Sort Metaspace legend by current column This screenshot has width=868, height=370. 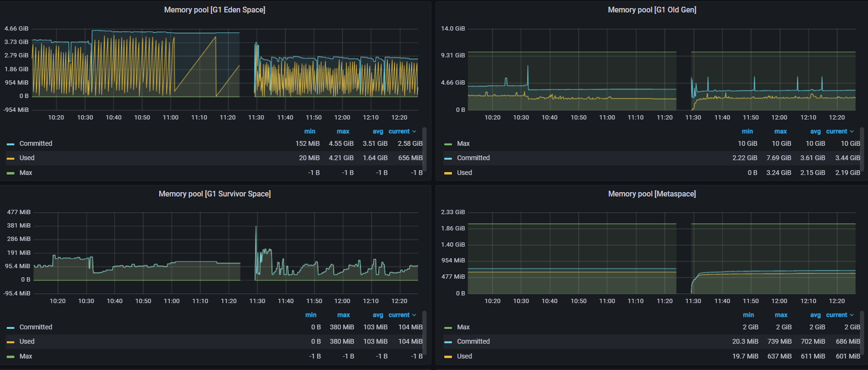[x=840, y=315]
